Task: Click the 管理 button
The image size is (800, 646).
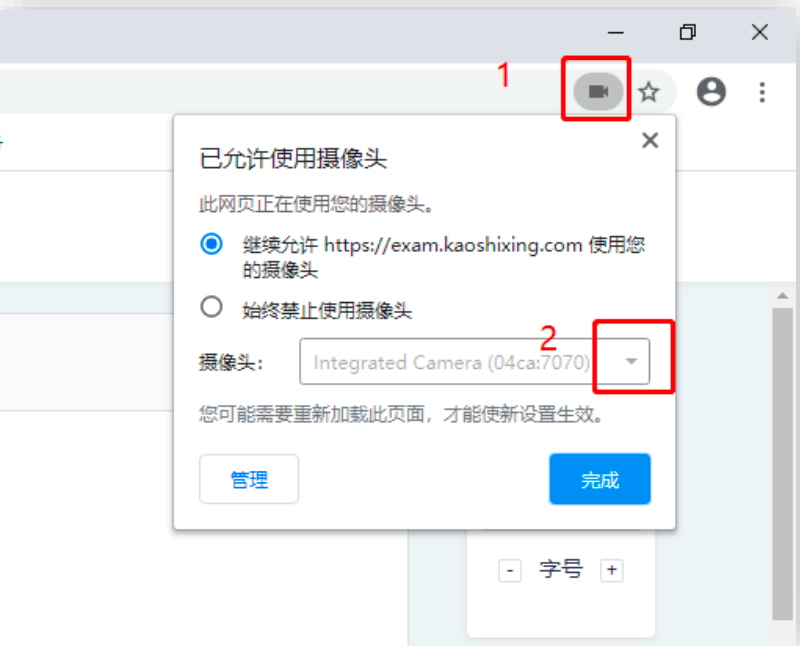Action: point(249,479)
